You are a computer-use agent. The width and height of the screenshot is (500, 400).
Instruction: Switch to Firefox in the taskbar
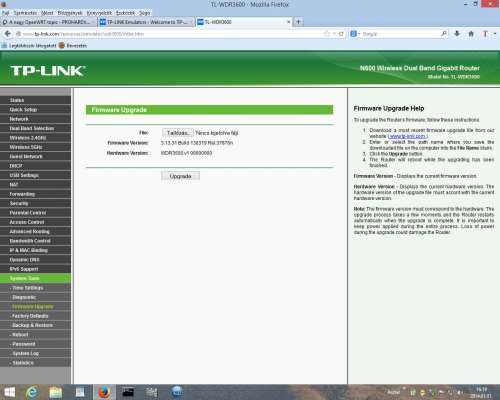[104, 392]
